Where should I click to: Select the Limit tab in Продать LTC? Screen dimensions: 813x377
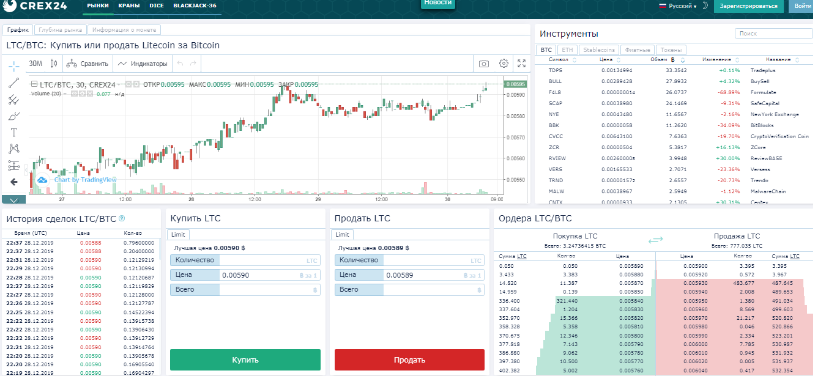point(342,235)
